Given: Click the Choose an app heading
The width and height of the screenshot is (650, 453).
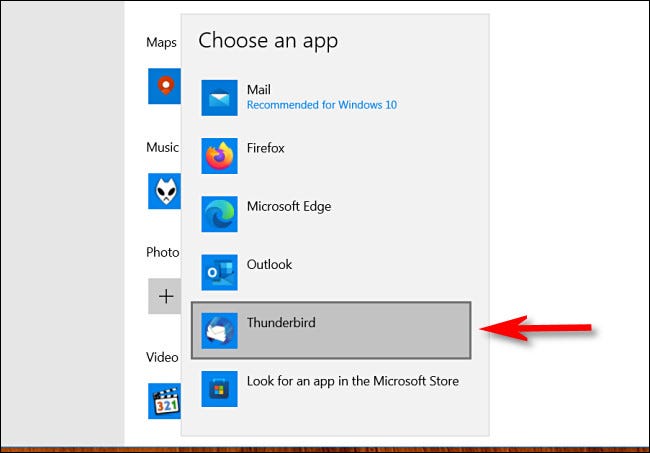Looking at the screenshot, I should (x=268, y=41).
